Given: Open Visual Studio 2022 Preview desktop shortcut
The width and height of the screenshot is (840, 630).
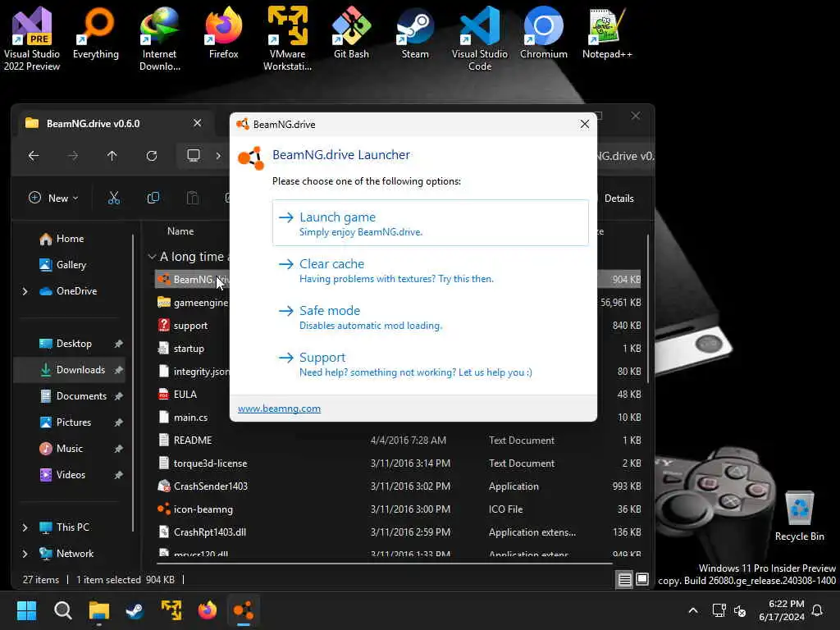Looking at the screenshot, I should [32, 39].
